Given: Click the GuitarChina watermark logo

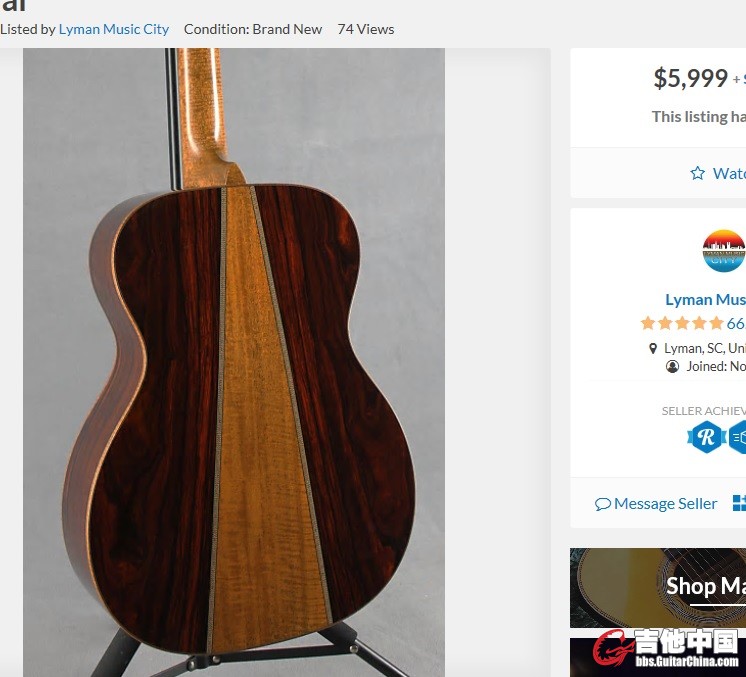Looking at the screenshot, I should pos(670,649).
